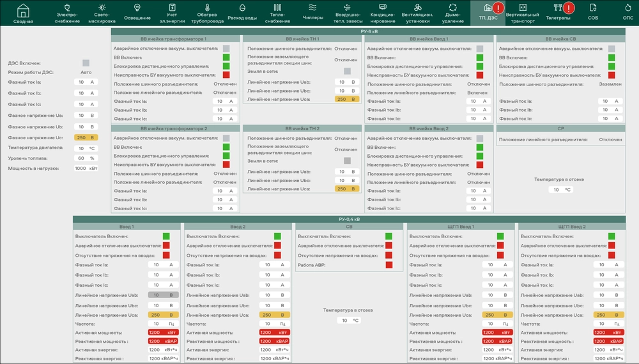Viewport: 639px width, 364px height.
Task: Click the Работа АВР red indicator
Action: (x=389, y=264)
